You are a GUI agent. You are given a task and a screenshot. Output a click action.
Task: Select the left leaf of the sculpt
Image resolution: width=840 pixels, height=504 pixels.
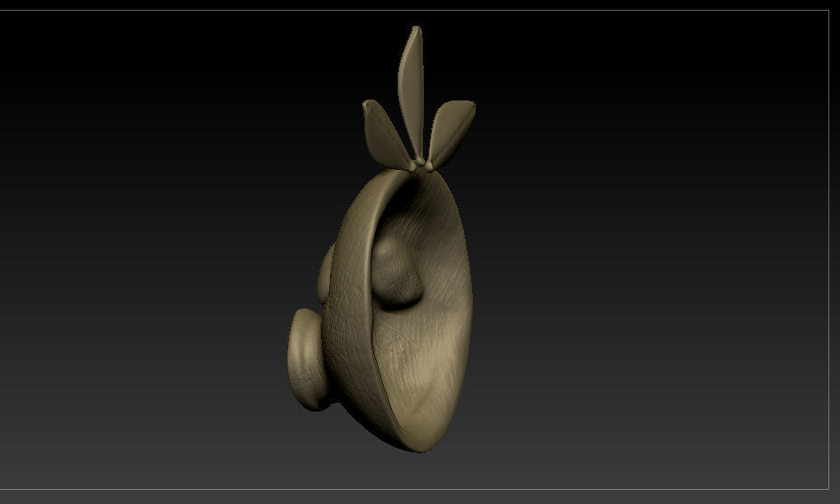[386, 135]
